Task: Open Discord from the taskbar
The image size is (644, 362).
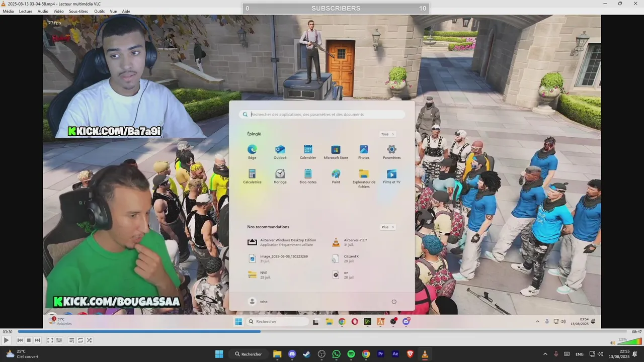Action: coord(292,354)
